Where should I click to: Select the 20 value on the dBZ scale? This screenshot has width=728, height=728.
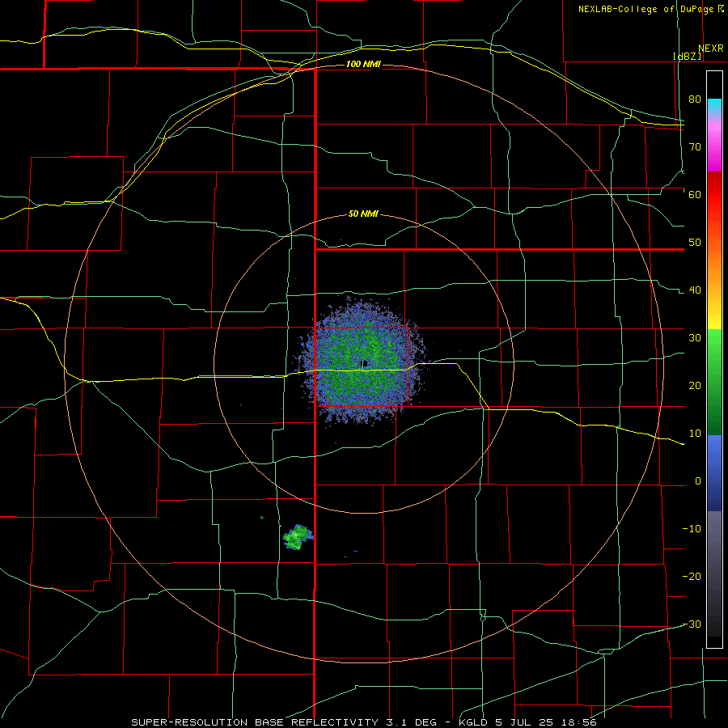[x=695, y=385]
